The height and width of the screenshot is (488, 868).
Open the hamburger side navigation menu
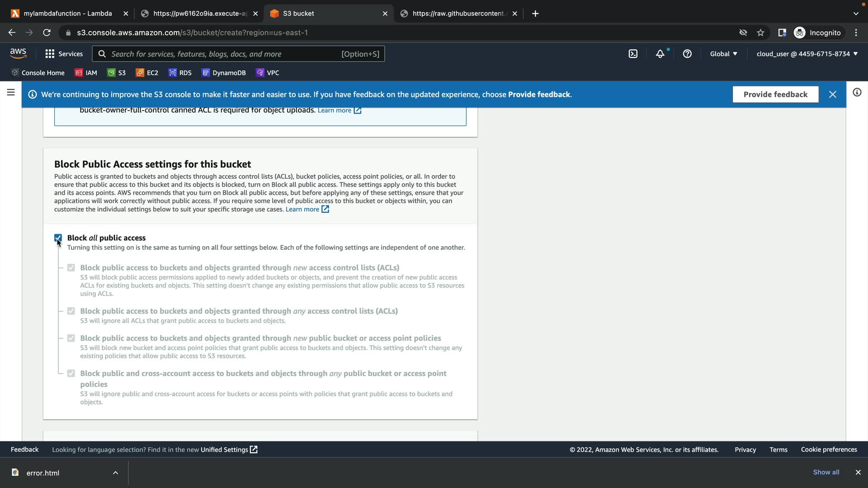click(x=11, y=93)
